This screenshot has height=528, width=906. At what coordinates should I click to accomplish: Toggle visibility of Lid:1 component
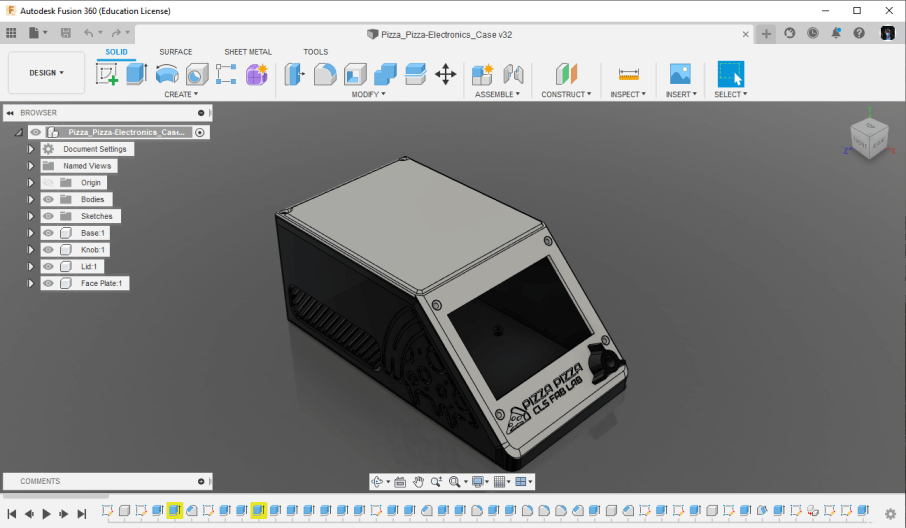(48, 267)
